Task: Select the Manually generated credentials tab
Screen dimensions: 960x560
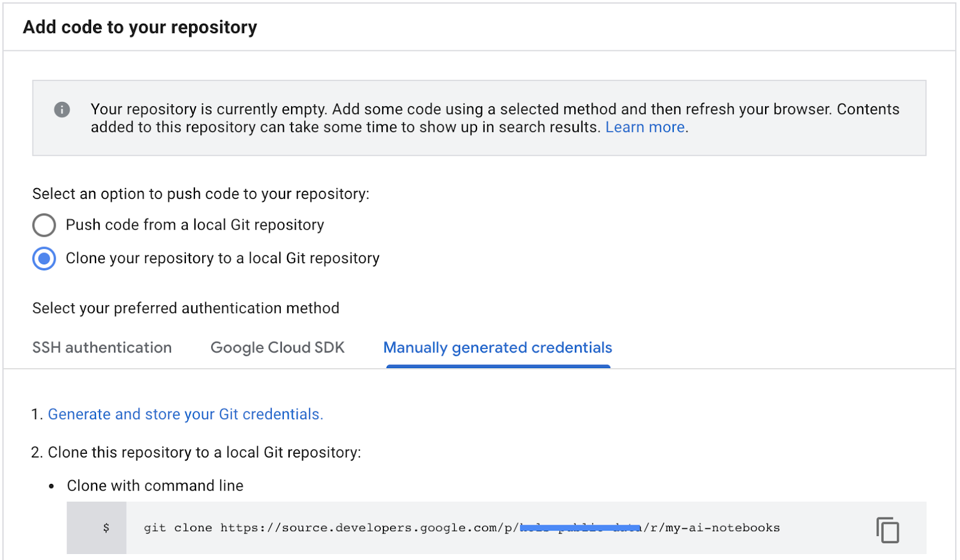Action: [497, 348]
